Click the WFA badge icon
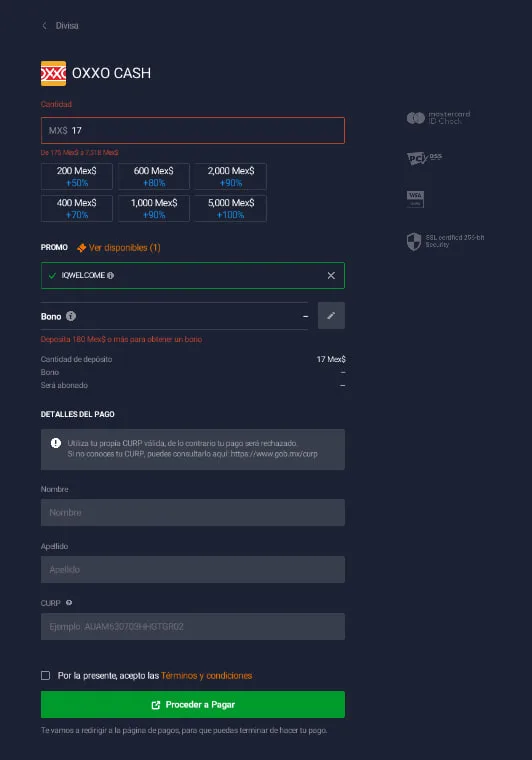Screen dimensions: 532x760 click(415, 199)
